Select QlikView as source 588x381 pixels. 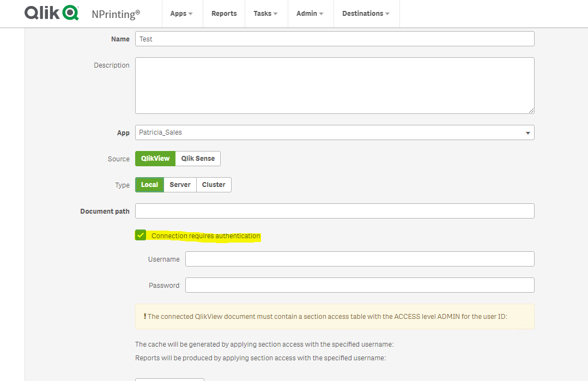coord(155,159)
